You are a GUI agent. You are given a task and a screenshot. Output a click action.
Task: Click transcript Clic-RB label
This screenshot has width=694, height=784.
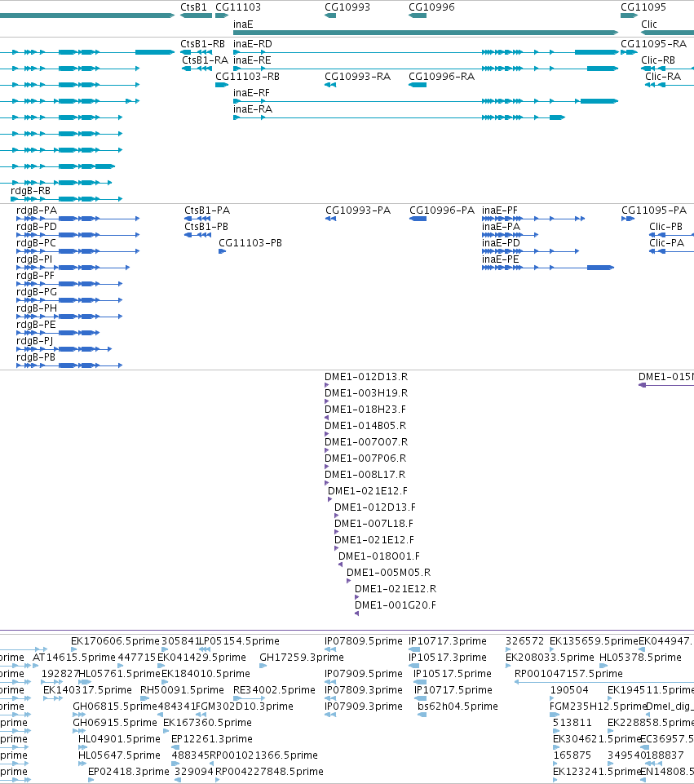pyautogui.click(x=658, y=60)
